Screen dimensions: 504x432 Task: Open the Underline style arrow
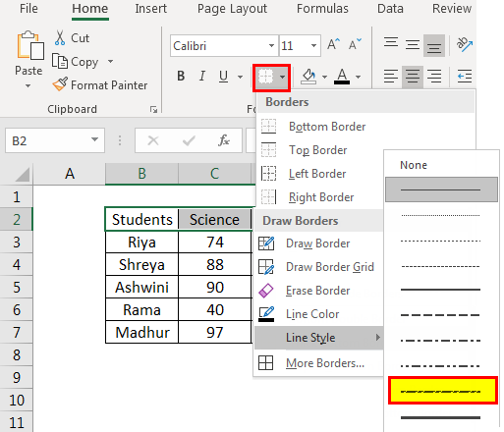pyautogui.click(x=240, y=77)
